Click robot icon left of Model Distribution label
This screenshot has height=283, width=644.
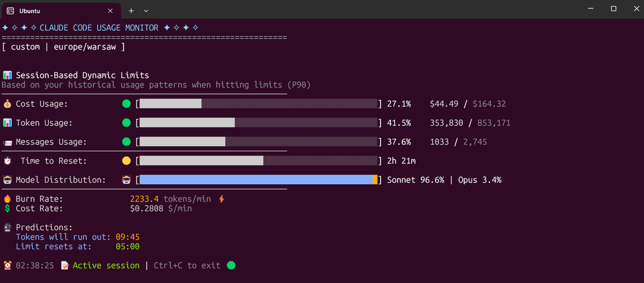pyautogui.click(x=7, y=180)
